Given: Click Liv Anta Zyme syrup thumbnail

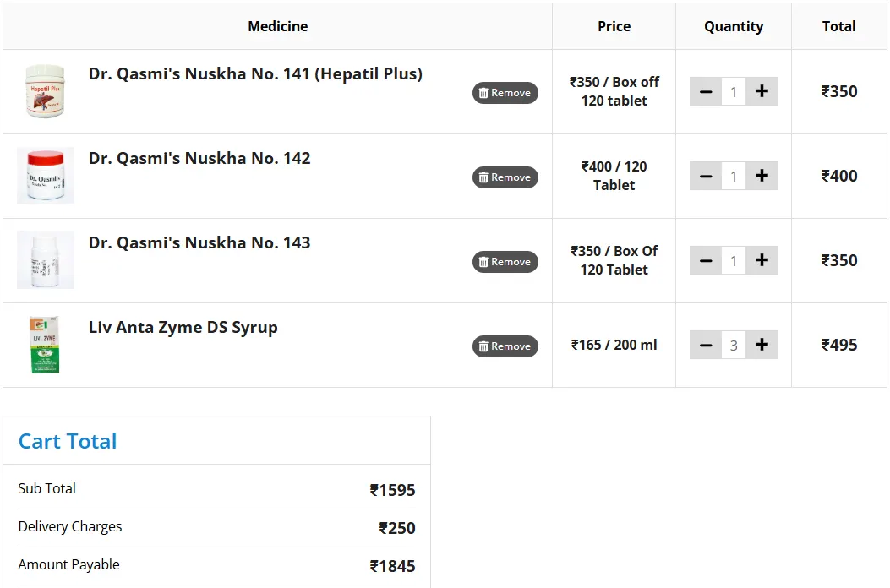Looking at the screenshot, I should tap(46, 345).
